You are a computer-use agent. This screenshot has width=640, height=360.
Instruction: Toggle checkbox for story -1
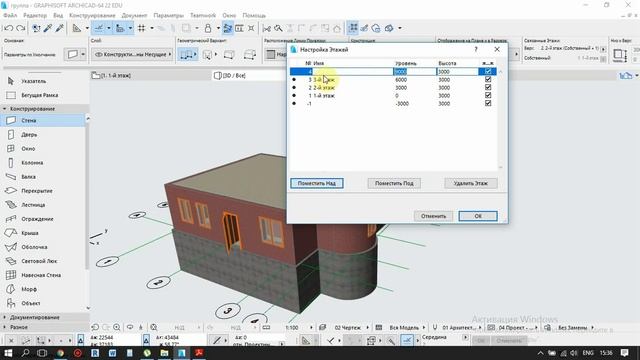[x=488, y=103]
